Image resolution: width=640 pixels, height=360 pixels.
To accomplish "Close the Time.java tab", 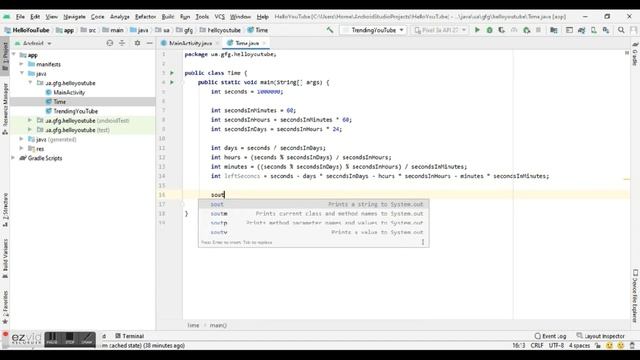I will pyautogui.click(x=264, y=43).
